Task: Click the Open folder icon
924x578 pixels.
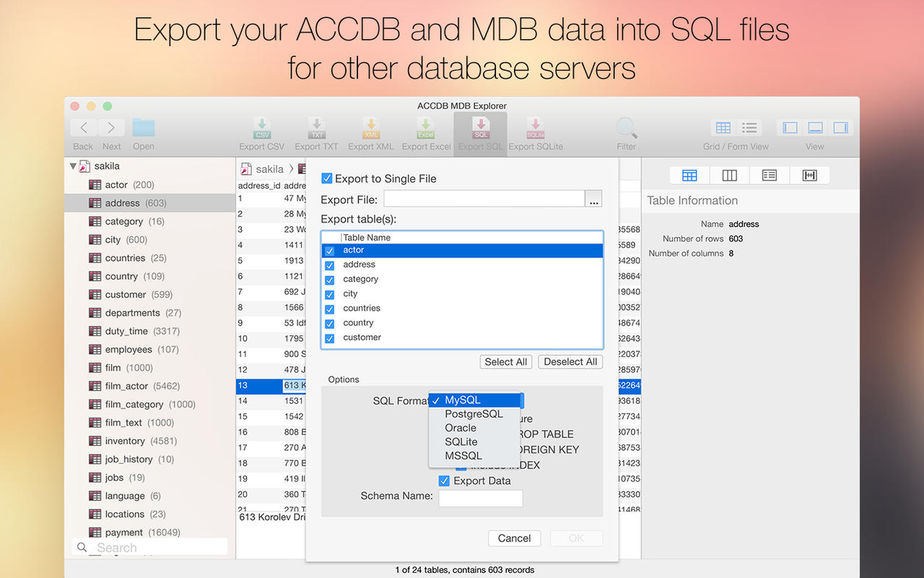Action: click(x=144, y=129)
